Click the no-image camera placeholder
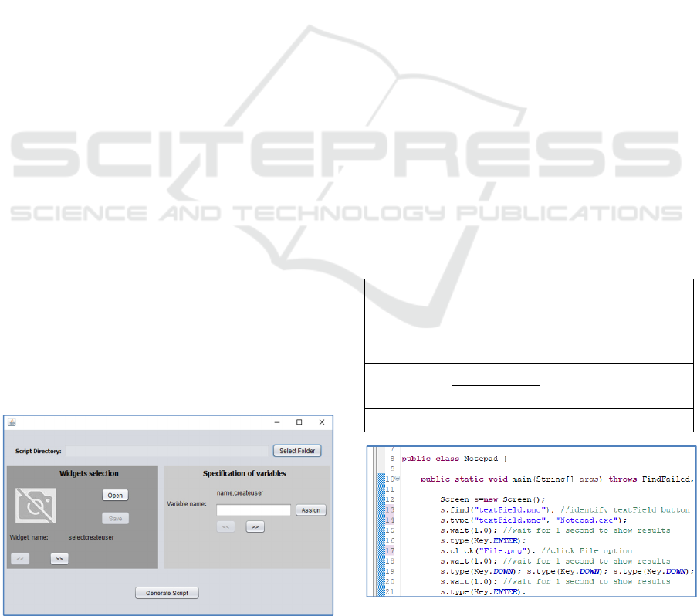 click(x=36, y=505)
